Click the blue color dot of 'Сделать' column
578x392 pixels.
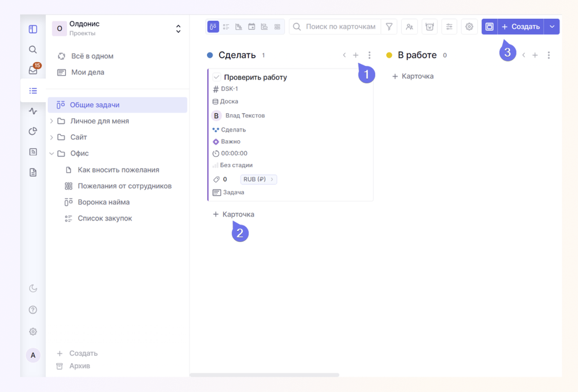210,55
